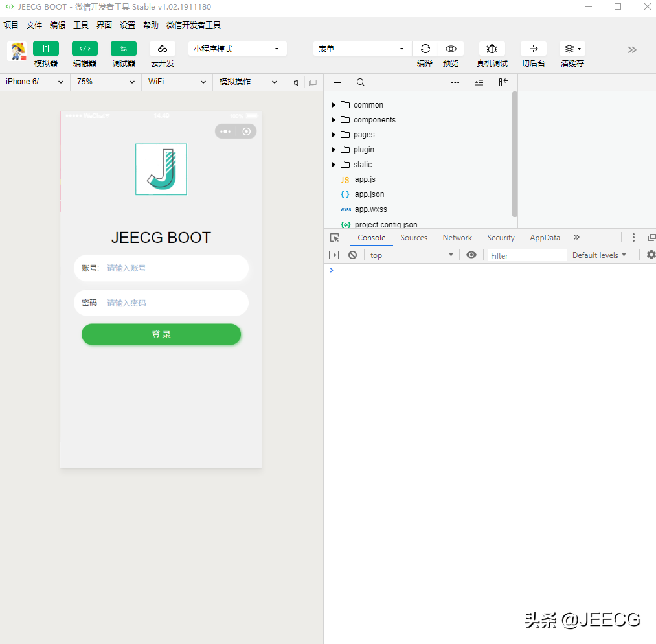Switch to the Console tab
Viewport: 656px width, 644px height.
371,238
